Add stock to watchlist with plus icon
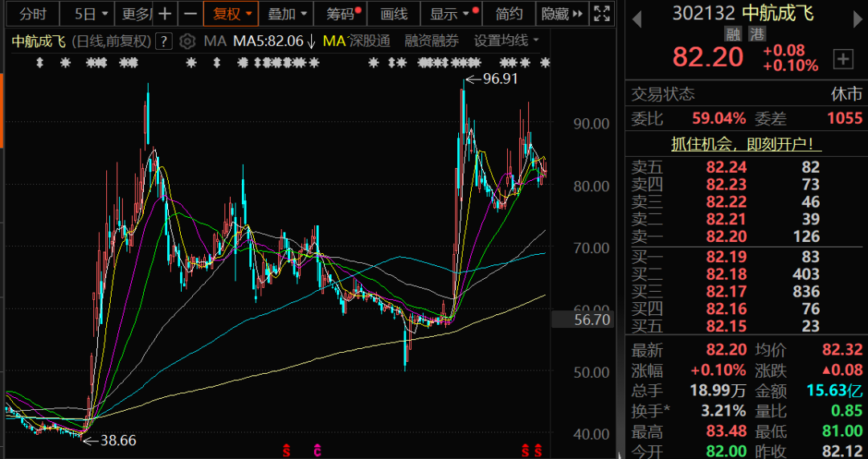Viewport: 868px width, 459px height. (x=843, y=58)
